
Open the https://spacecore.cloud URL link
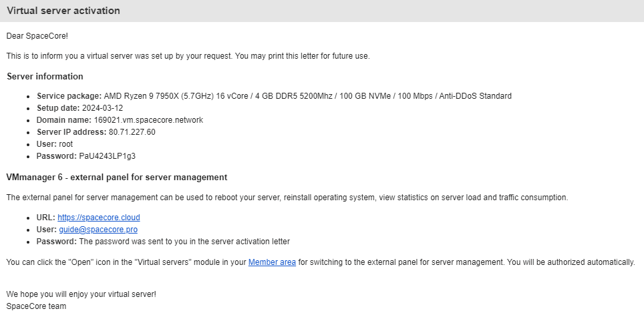[x=98, y=218]
